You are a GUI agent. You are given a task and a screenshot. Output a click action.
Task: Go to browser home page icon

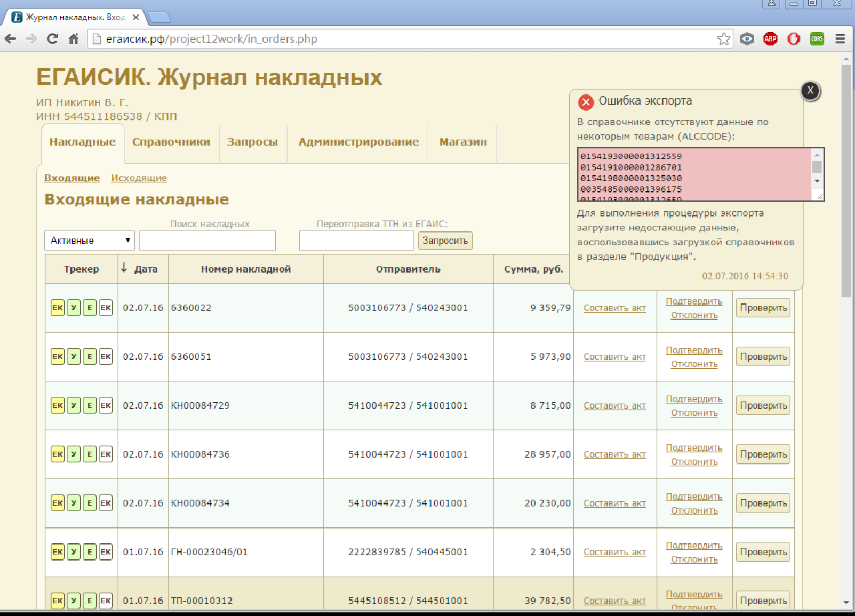(73, 39)
